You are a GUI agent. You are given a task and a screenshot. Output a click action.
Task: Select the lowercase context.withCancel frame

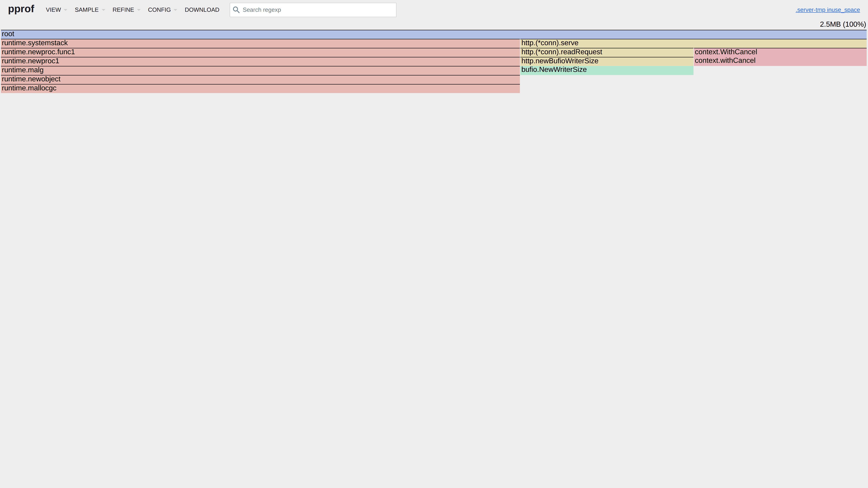coord(780,61)
